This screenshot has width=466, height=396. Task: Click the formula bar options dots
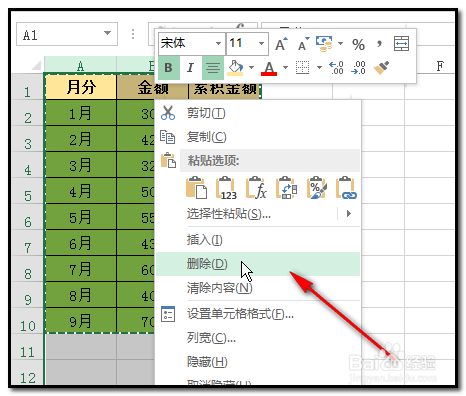click(133, 34)
